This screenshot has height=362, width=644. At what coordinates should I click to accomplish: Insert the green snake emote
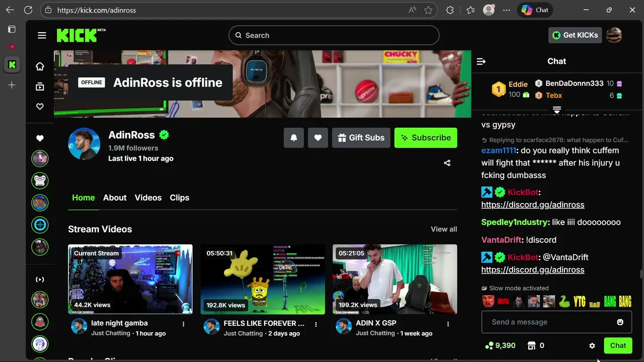pos(564,301)
